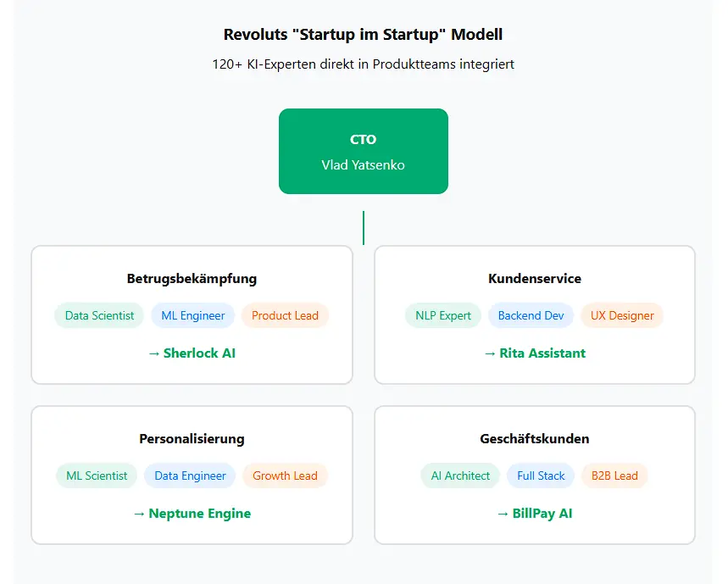Image resolution: width=728 pixels, height=584 pixels.
Task: Click the Data Engineer tag
Action: (190, 476)
